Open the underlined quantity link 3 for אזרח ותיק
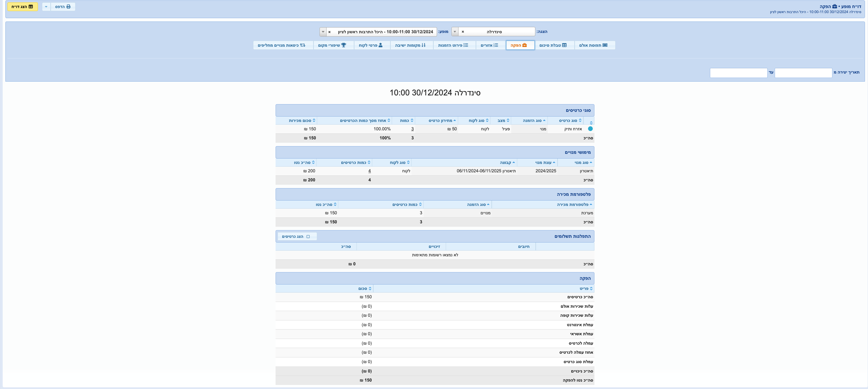The height and width of the screenshot is (389, 868). (x=413, y=129)
